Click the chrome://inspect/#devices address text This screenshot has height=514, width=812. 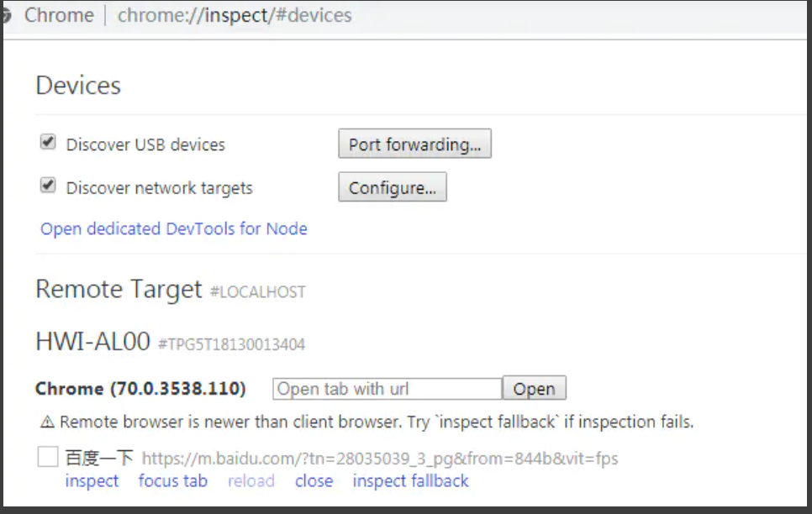point(235,15)
